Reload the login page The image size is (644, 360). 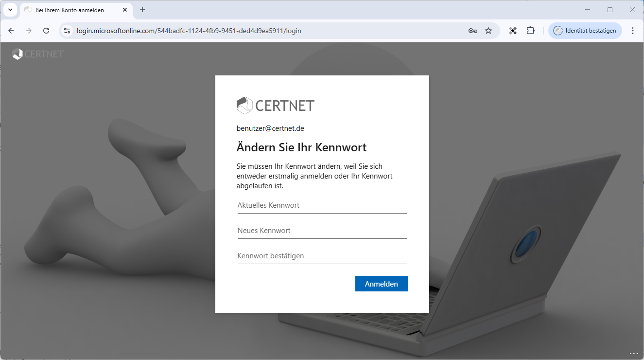pyautogui.click(x=46, y=31)
